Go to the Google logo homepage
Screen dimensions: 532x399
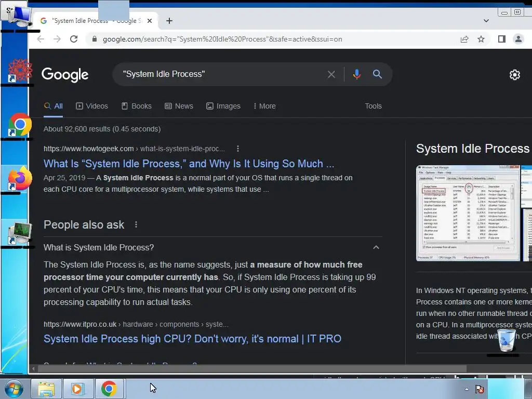pyautogui.click(x=65, y=75)
